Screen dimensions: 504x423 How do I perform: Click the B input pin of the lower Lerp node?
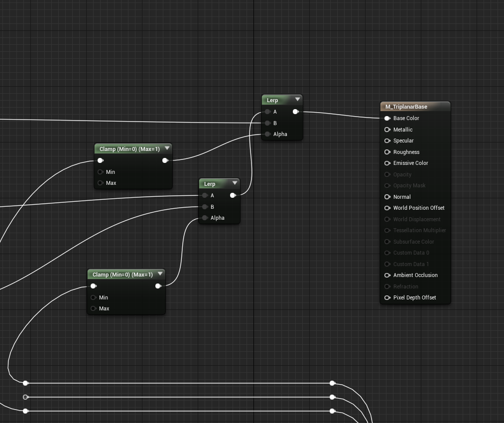click(x=205, y=207)
